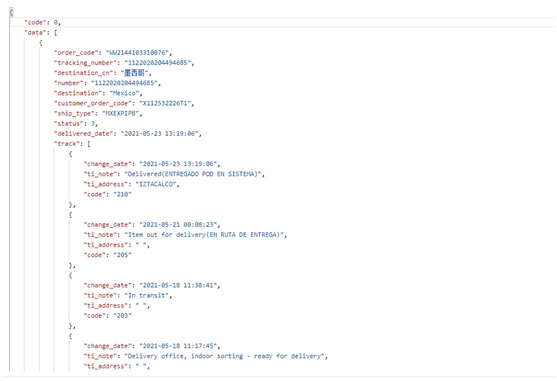Click the opening brace at top of document
Screen dimensions: 557x381
pyautogui.click(x=11, y=12)
